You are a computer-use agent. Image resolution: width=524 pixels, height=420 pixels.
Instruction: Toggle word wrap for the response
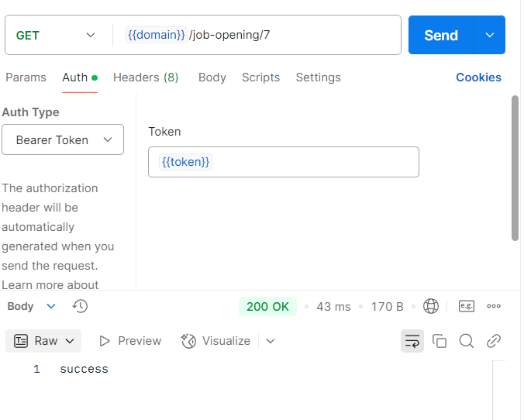(x=412, y=341)
